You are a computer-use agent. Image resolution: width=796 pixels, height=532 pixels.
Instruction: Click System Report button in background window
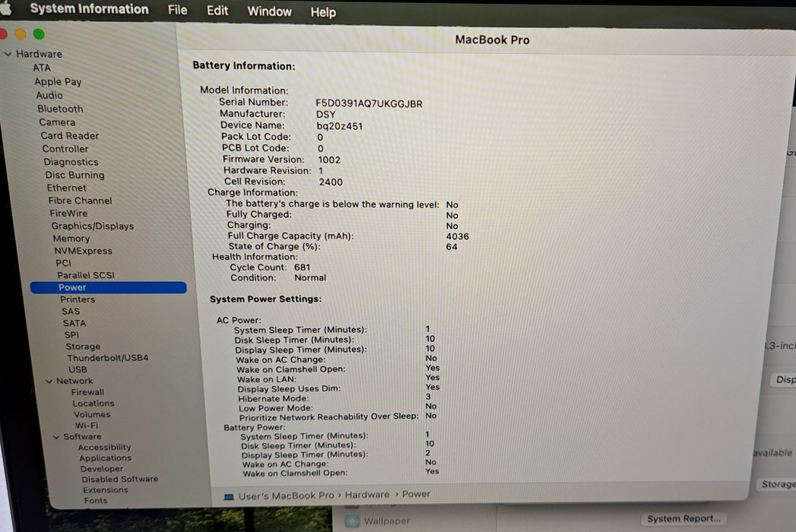click(683, 519)
